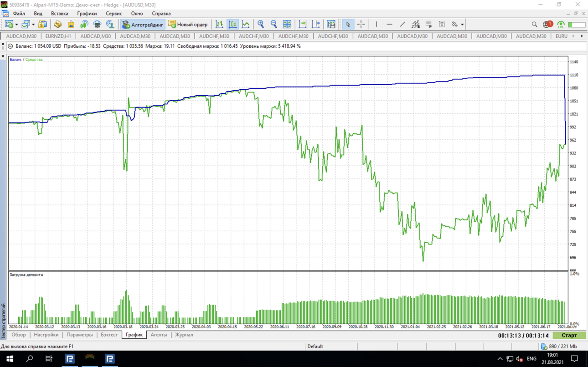Open the Графики menu

(x=87, y=14)
